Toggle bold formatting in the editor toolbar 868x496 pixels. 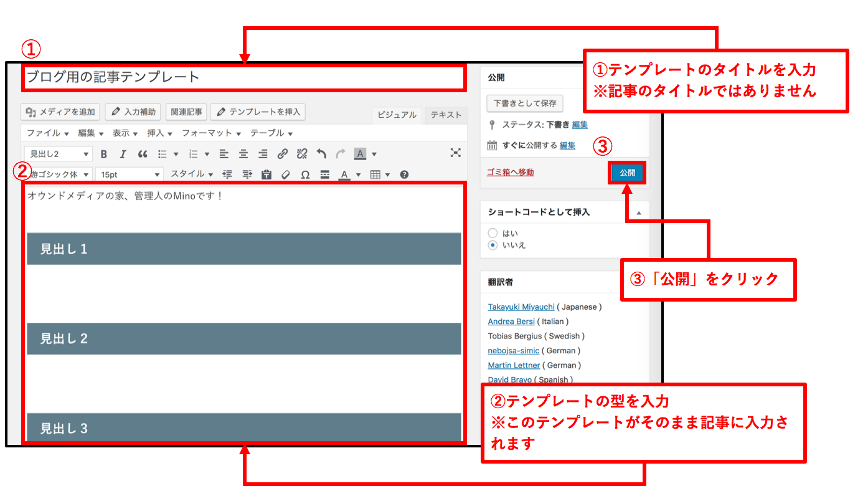104,154
